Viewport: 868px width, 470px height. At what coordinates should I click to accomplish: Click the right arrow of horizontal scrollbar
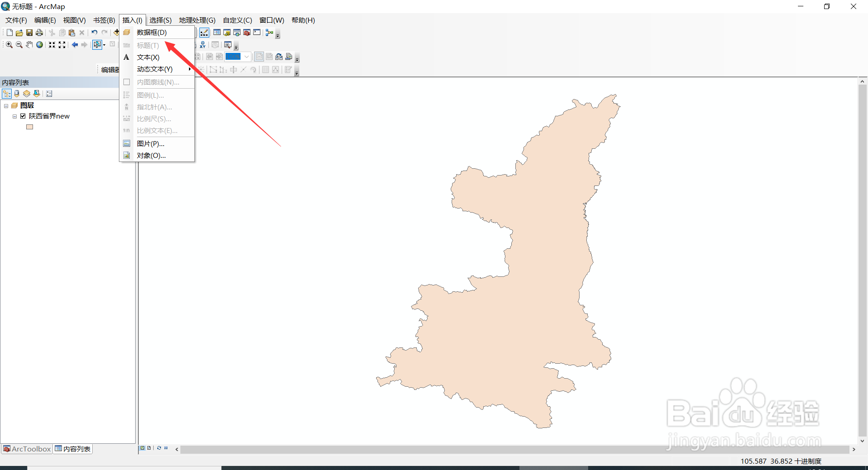(x=854, y=450)
